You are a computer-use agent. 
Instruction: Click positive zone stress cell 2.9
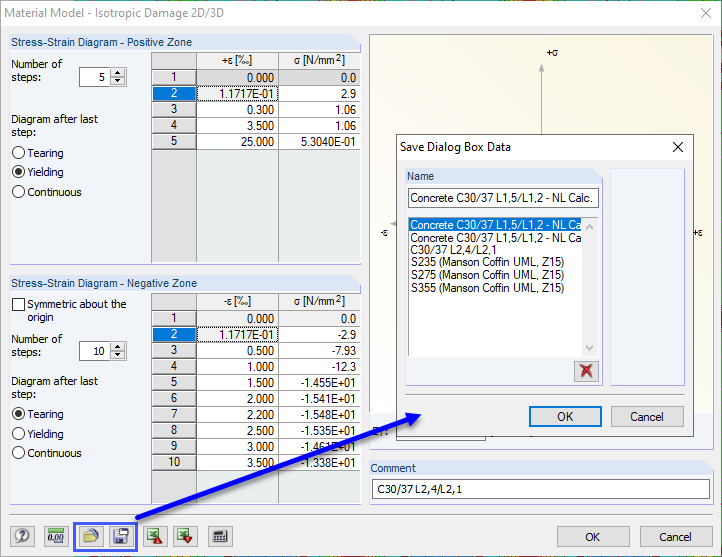coord(319,93)
